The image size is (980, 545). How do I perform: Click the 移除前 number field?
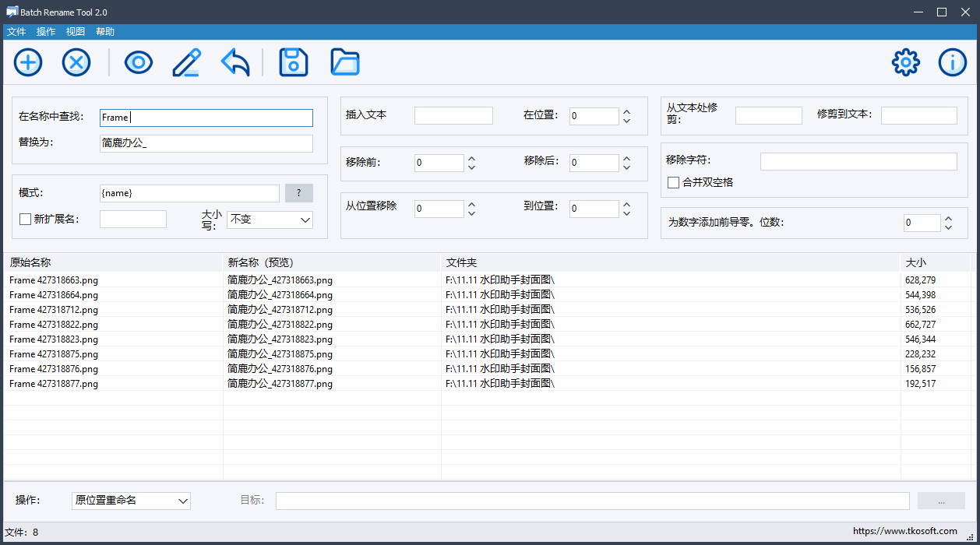pyautogui.click(x=439, y=163)
